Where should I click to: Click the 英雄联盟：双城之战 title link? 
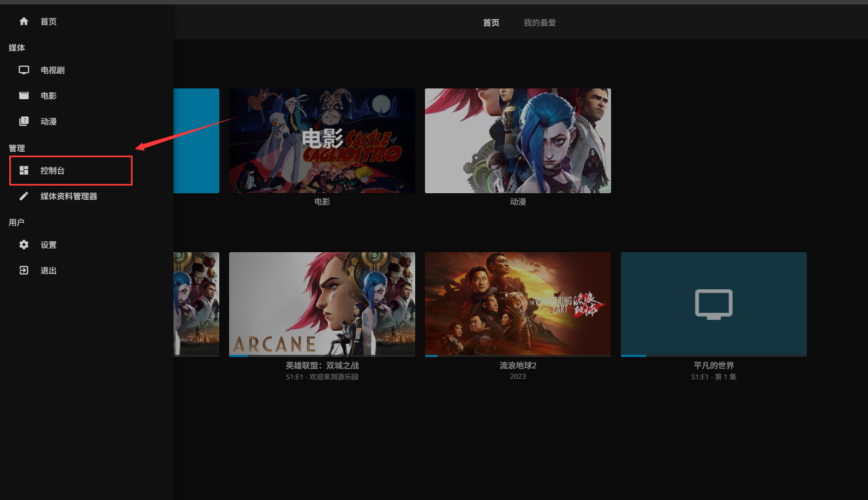pyautogui.click(x=322, y=366)
